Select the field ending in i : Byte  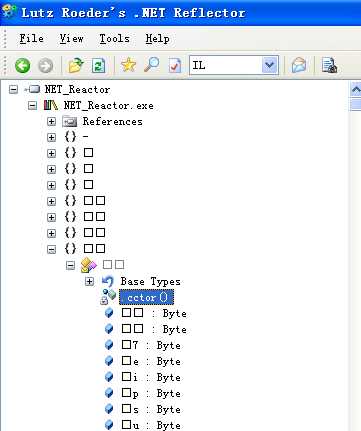[x=151, y=377]
